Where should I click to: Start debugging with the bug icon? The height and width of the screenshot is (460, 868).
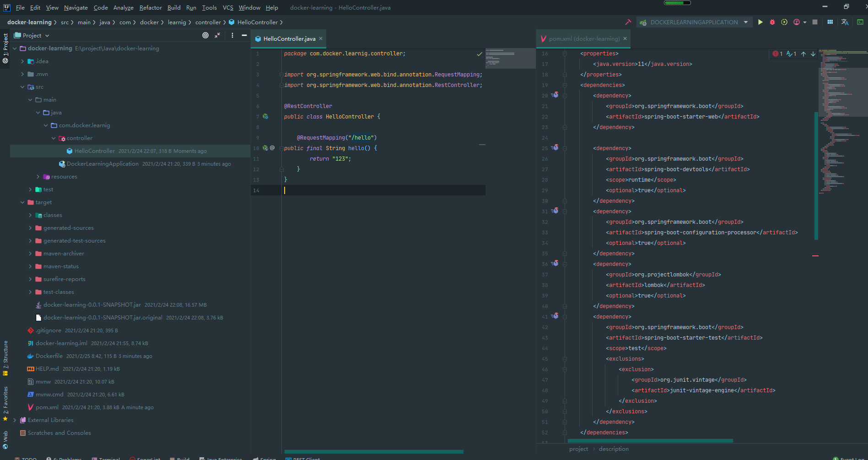tap(772, 22)
